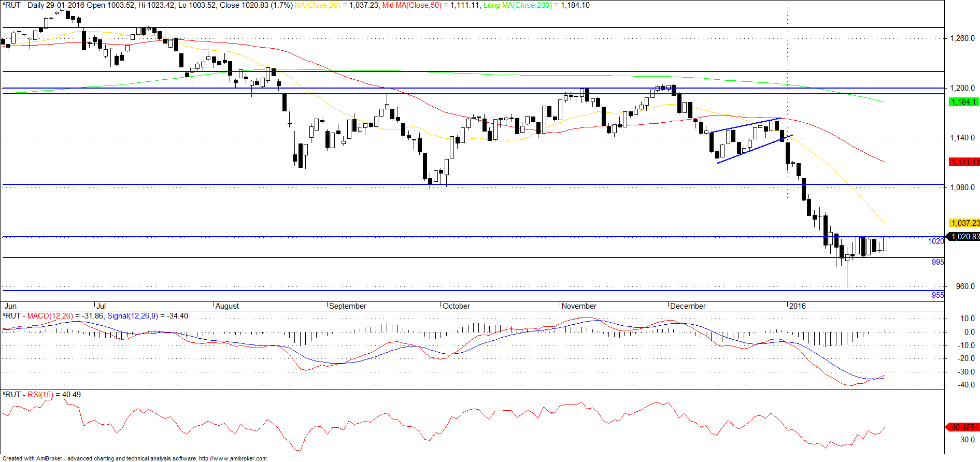Click the yellow 1,037.23 price label
This screenshot has width=980, height=462.
[964, 223]
